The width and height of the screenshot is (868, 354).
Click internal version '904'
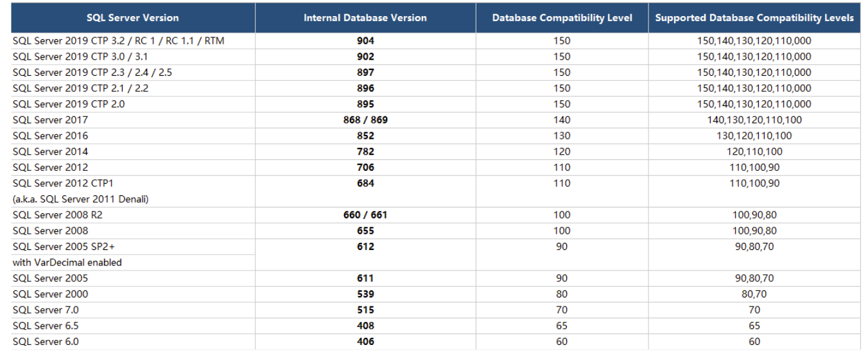pyautogui.click(x=365, y=40)
